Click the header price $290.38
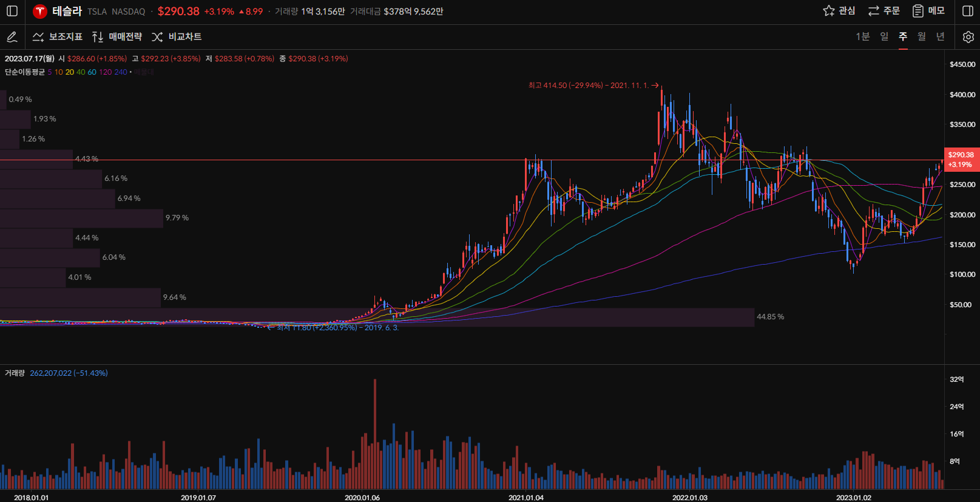Screen dimensions: 980x502 [x=178, y=11]
